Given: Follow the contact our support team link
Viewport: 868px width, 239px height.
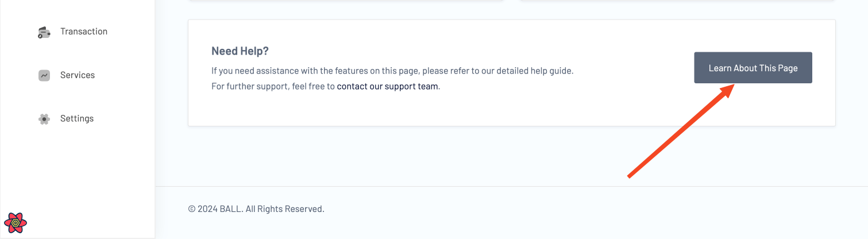Looking at the screenshot, I should pos(387,87).
